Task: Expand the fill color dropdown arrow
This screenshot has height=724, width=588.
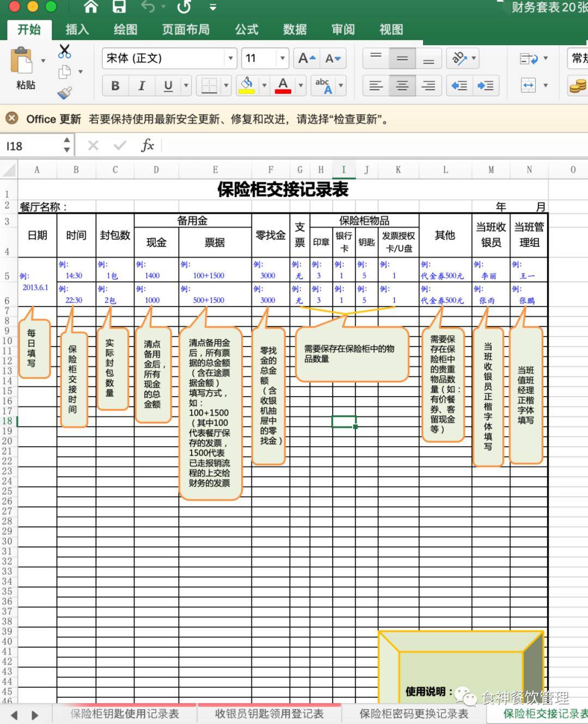Action: point(264,86)
